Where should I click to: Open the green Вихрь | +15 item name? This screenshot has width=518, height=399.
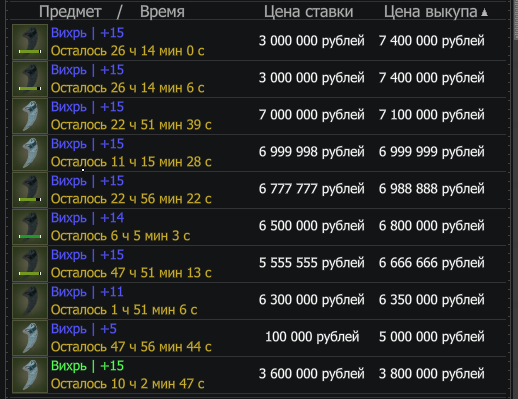click(87, 366)
